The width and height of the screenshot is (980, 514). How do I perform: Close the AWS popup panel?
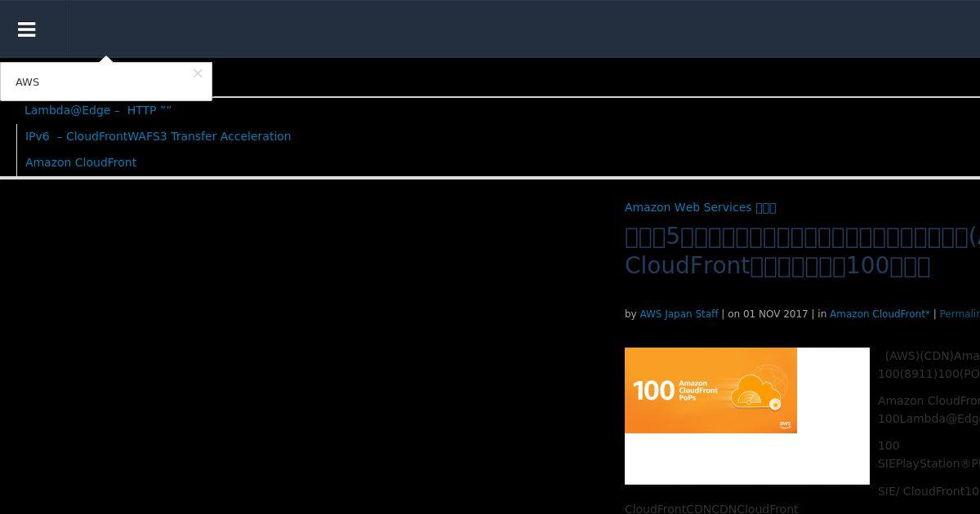coord(198,73)
